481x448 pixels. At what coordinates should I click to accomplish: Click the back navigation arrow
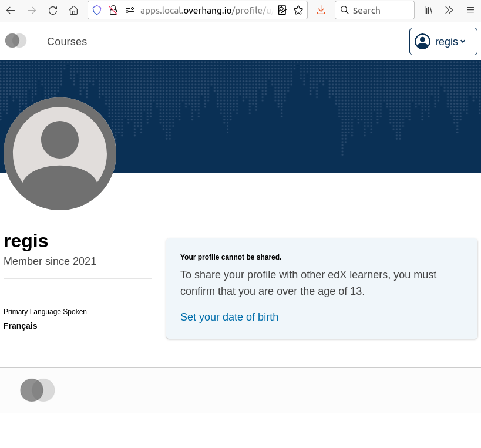point(10,10)
